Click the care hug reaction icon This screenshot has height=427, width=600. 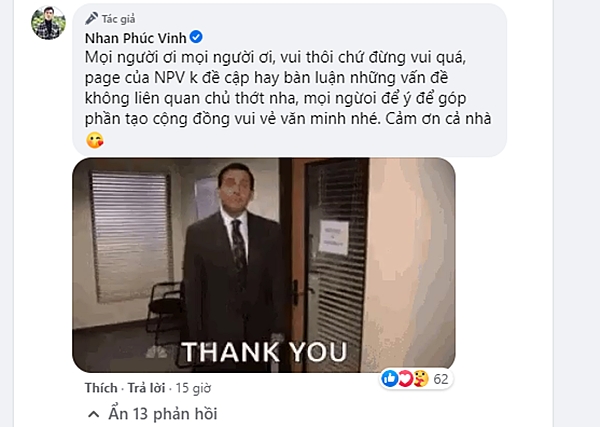pos(421,379)
